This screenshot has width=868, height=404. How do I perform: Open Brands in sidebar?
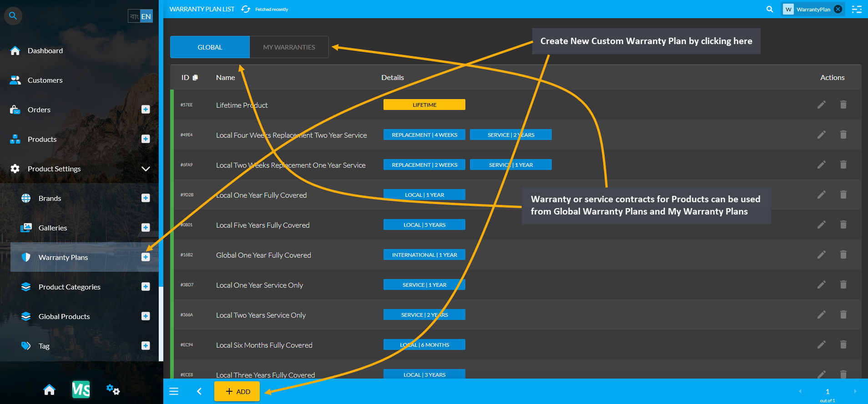click(x=50, y=198)
